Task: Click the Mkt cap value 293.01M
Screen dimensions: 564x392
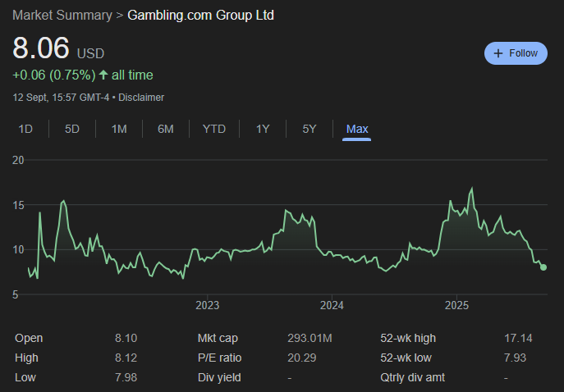Action: coord(310,338)
